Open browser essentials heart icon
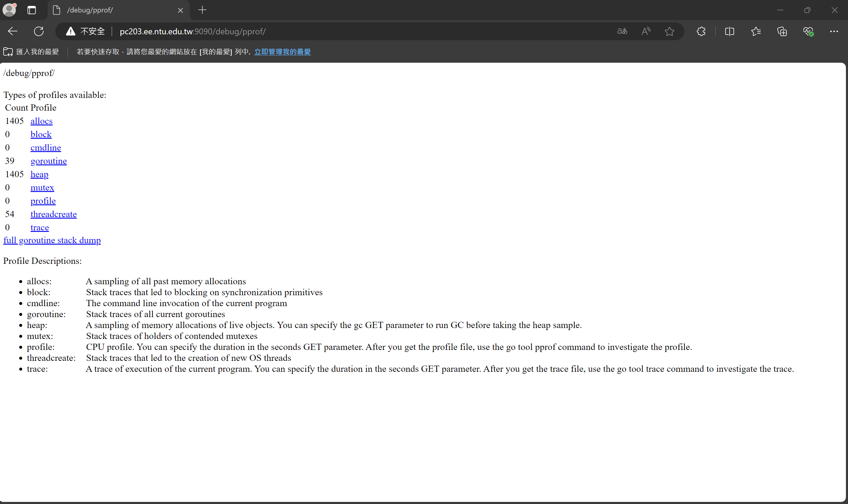This screenshot has height=504, width=848. [808, 31]
